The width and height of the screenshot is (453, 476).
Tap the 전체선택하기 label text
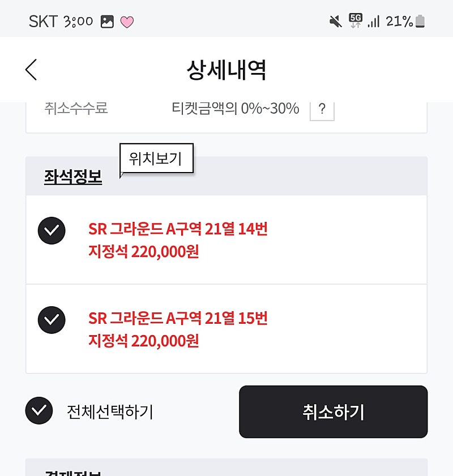(110, 412)
